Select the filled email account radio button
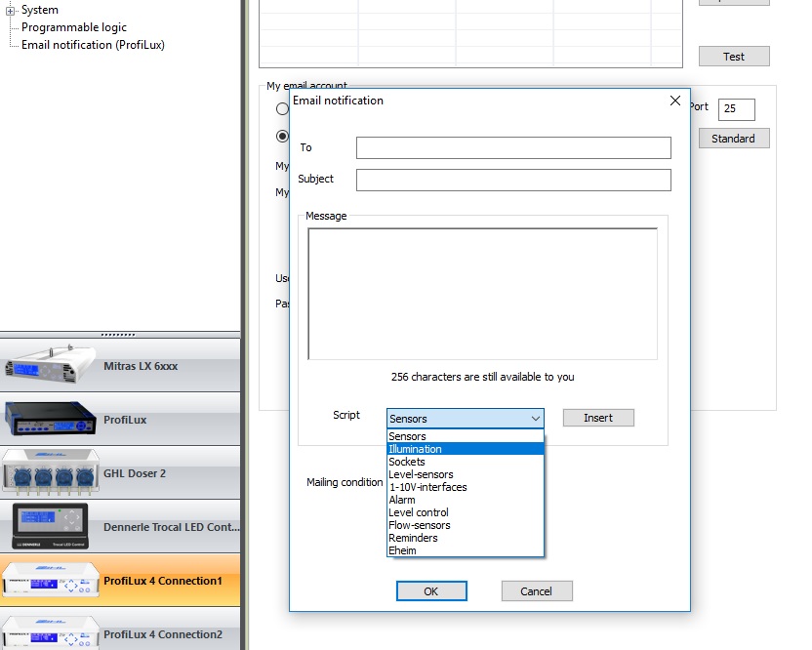Screen dimensions: 812x650 tap(282, 137)
